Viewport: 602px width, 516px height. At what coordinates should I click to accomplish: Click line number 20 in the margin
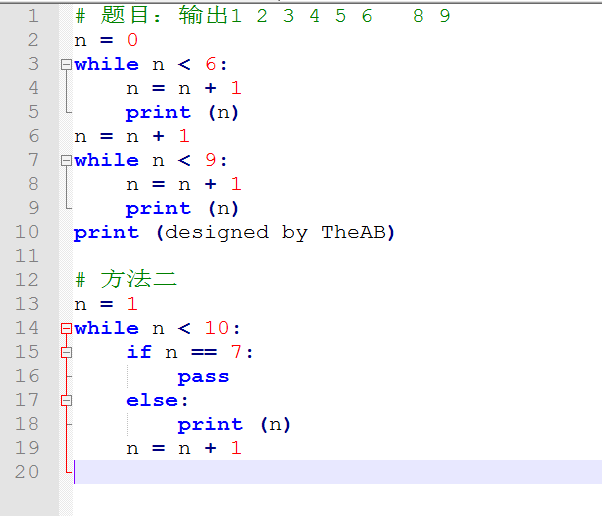point(27,472)
